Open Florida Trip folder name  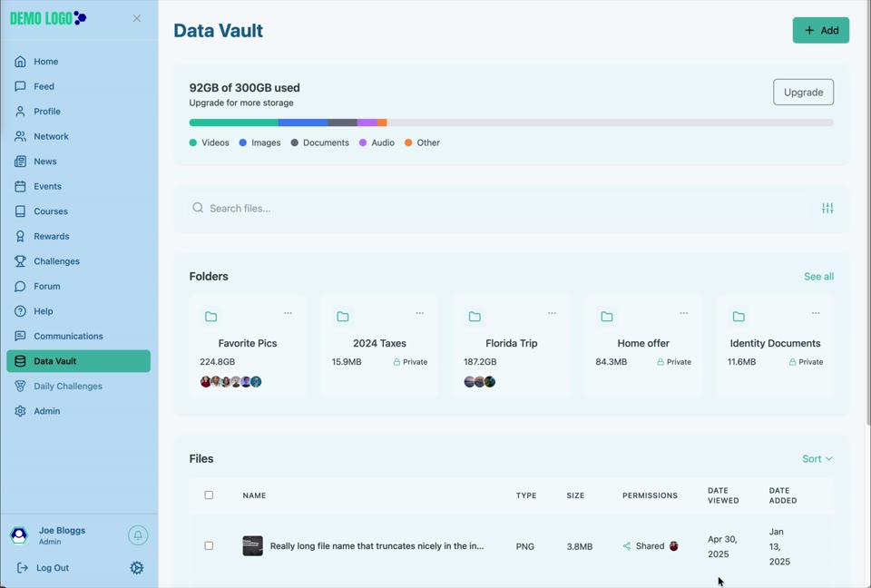pyautogui.click(x=511, y=344)
